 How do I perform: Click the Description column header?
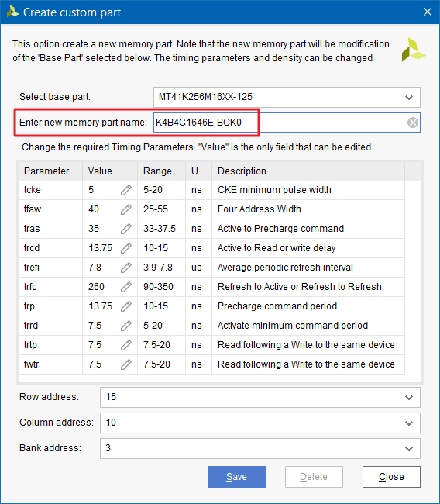308,171
